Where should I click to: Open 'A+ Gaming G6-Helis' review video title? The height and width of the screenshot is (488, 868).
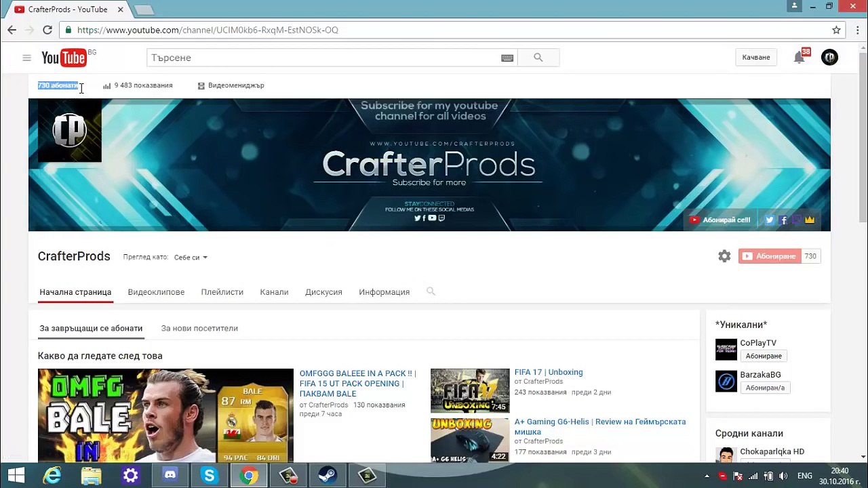[x=600, y=426]
